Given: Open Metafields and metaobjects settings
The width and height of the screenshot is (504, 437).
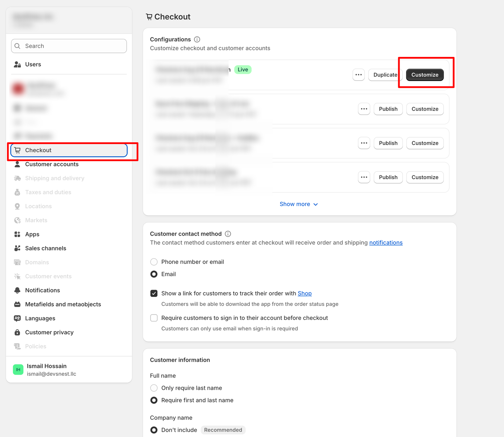Looking at the screenshot, I should click(x=69, y=304).
